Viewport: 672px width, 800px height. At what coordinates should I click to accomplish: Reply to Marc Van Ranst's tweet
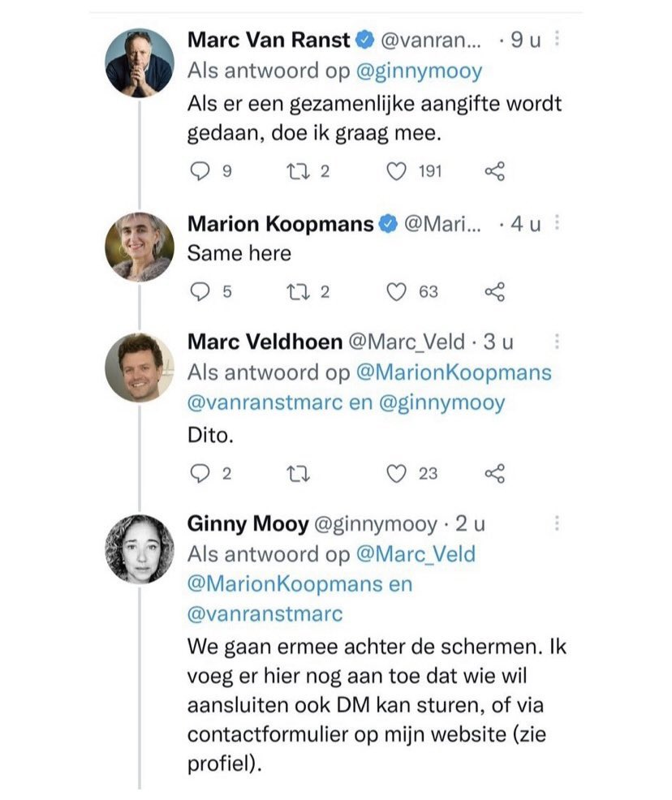pos(200,171)
